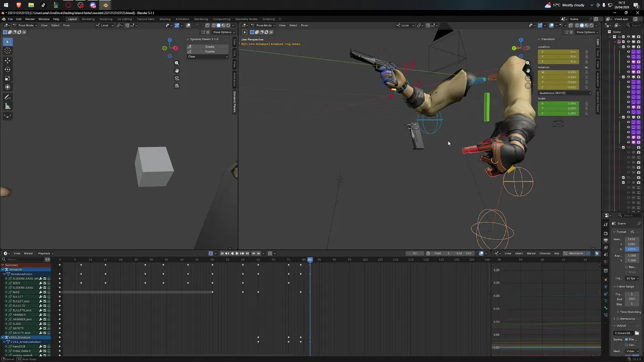The image size is (644, 362).
Task: Click lock icon next to Location X
Action: point(586,52)
